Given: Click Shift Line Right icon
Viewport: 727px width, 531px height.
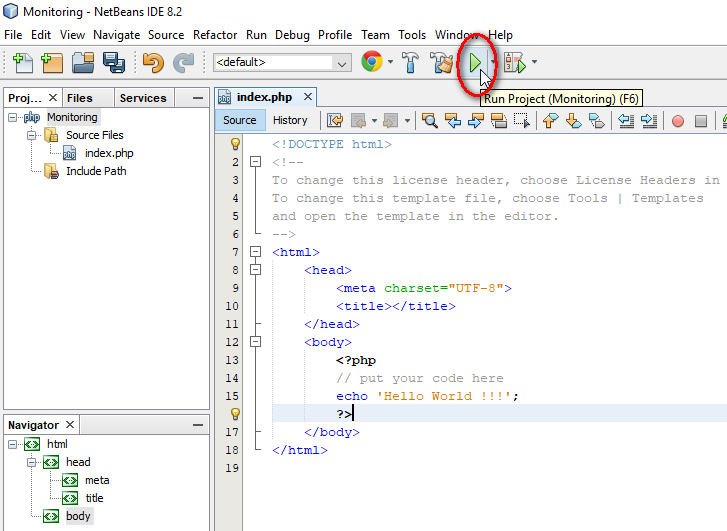Looking at the screenshot, I should 649,121.
